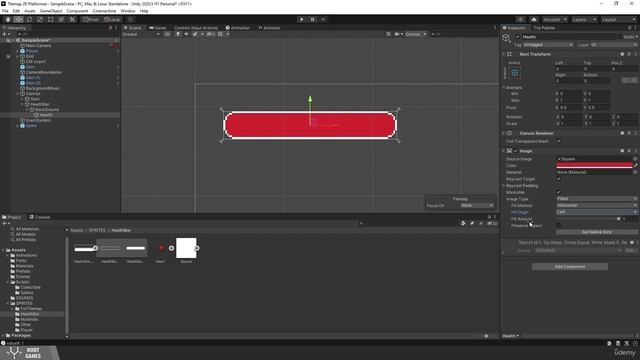Click the red Color swatch field
Viewport: 640px width, 360px height.
tap(594, 165)
